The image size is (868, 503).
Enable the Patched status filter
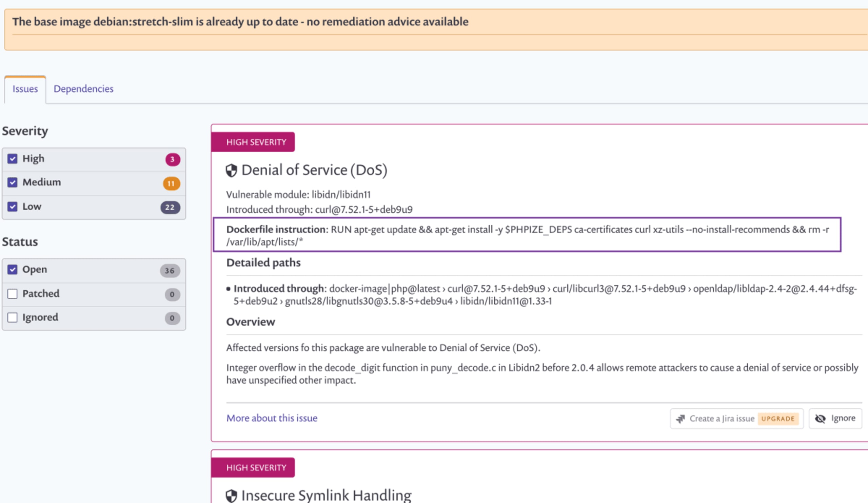(x=13, y=294)
